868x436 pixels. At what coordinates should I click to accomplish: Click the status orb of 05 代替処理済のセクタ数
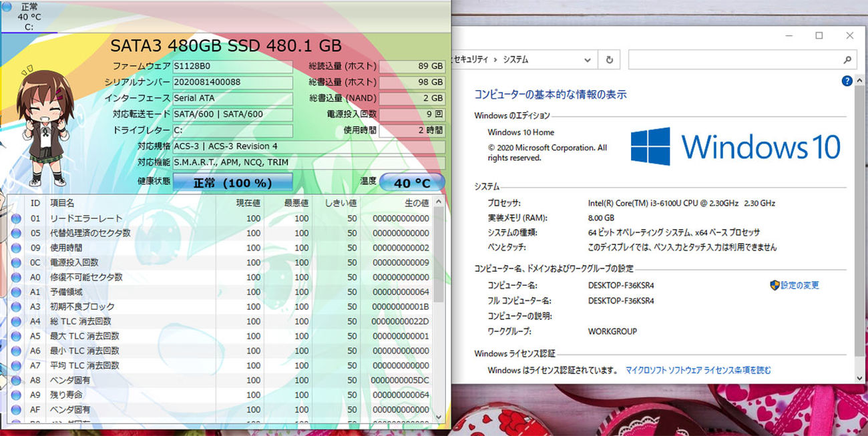(x=16, y=233)
